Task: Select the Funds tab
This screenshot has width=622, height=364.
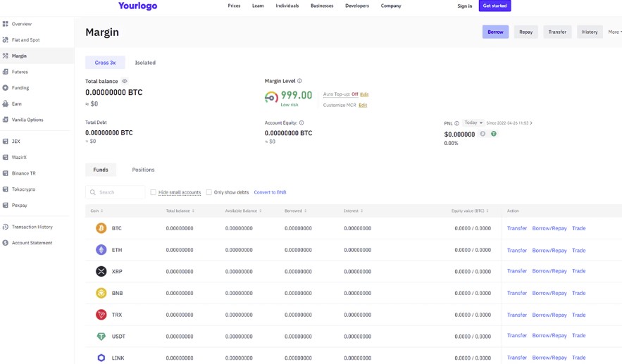Action: coord(101,170)
